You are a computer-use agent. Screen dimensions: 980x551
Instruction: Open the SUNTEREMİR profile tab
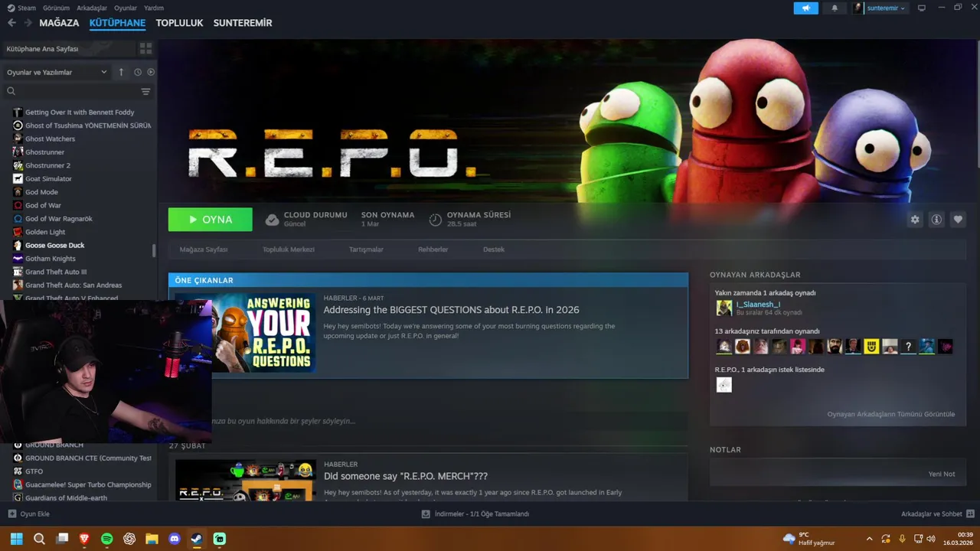[243, 23]
